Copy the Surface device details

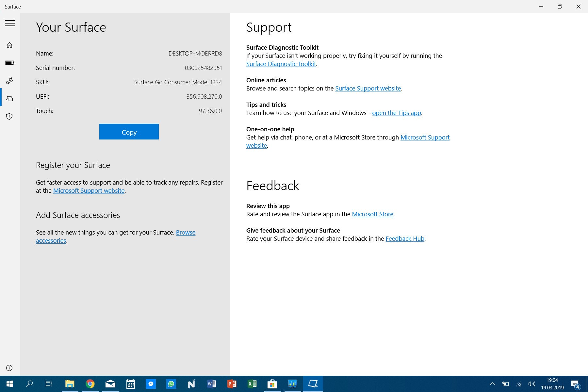[x=129, y=132]
